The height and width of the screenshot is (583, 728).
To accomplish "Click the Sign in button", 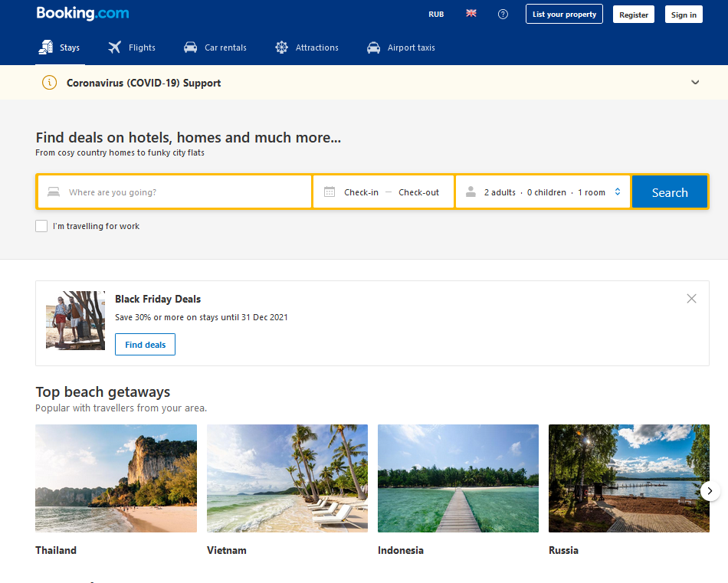I will point(684,15).
